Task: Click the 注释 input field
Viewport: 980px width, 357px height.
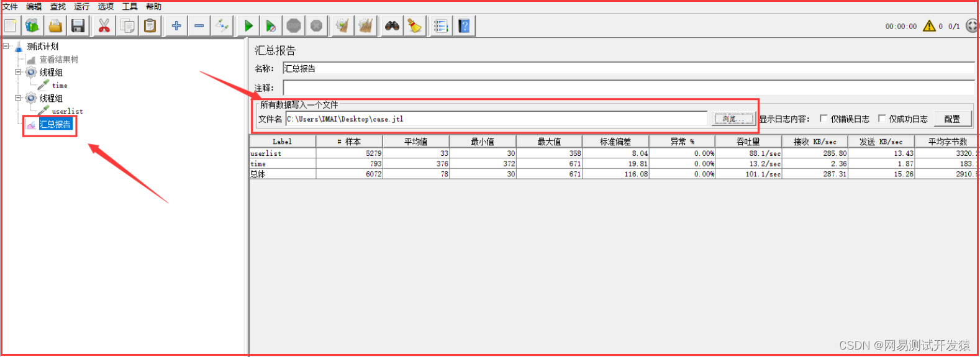Action: pos(628,88)
